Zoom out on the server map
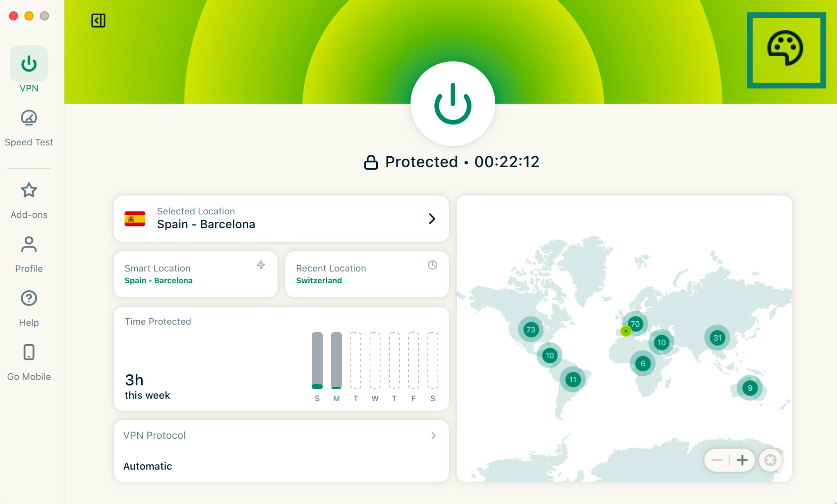 (717, 460)
